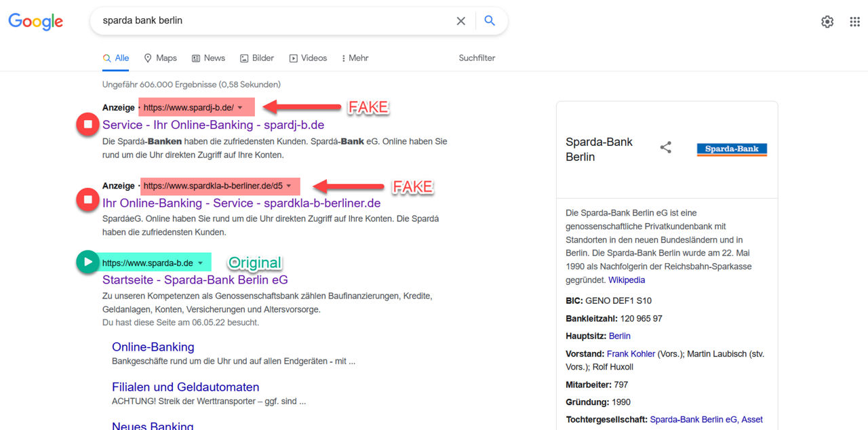
Task: Switch to the News tab
Action: pyautogui.click(x=208, y=58)
